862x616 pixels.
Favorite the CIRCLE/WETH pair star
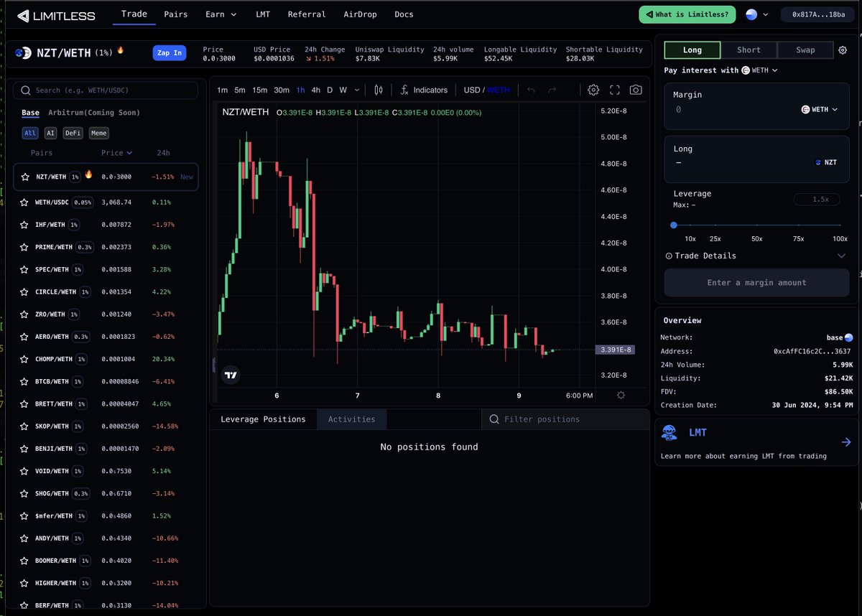point(25,292)
